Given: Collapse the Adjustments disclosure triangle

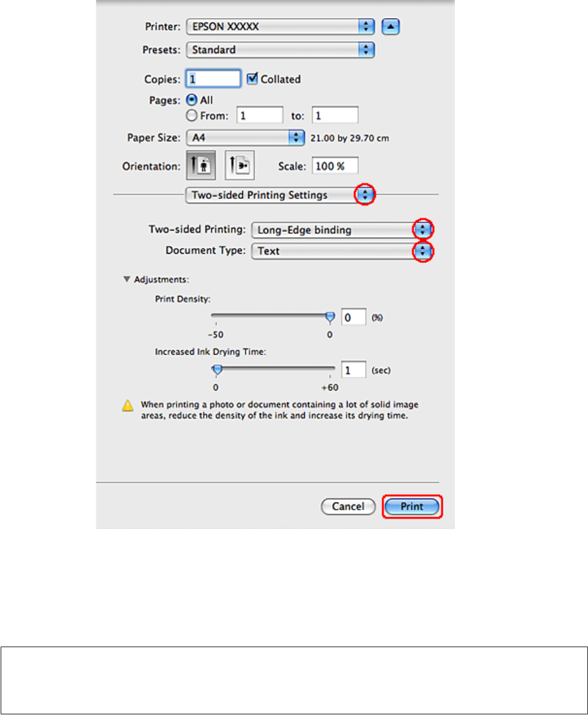Looking at the screenshot, I should [x=127, y=279].
